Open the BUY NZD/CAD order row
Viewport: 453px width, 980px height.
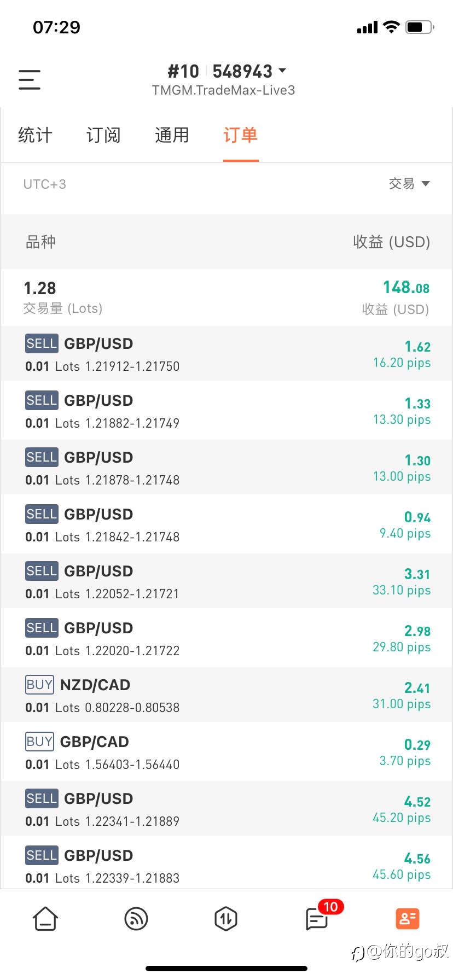226,695
